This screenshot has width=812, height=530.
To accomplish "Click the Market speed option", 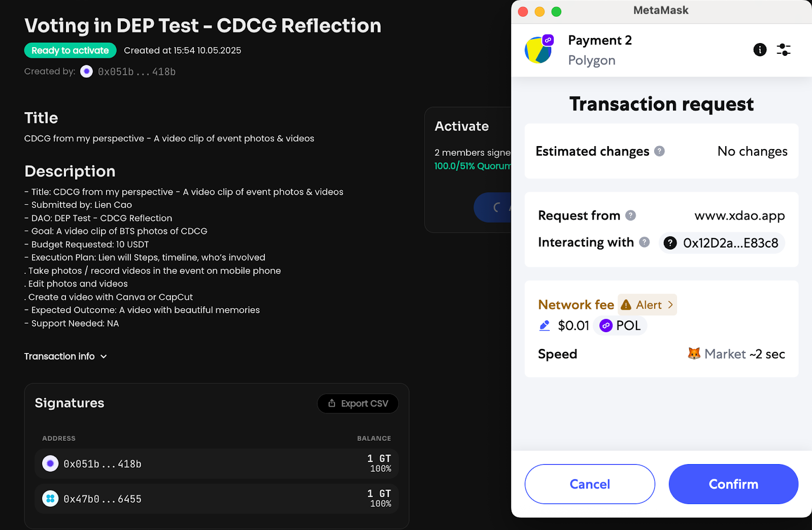I will pos(736,354).
